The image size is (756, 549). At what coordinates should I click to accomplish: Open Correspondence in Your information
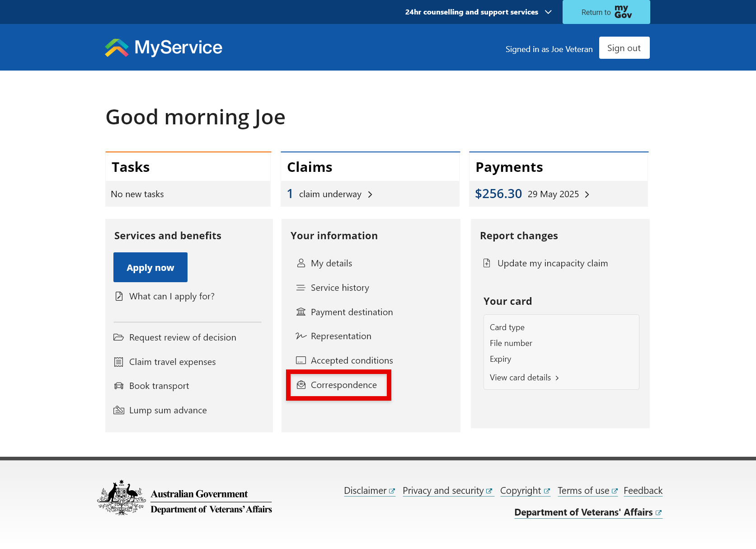coord(343,385)
